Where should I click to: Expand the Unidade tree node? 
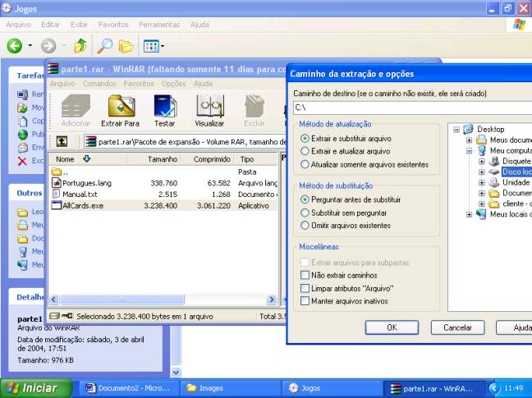pyautogui.click(x=481, y=183)
